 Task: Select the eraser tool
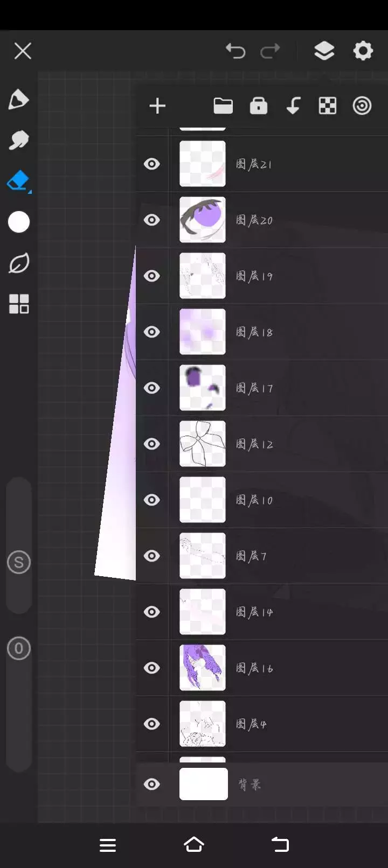18,181
